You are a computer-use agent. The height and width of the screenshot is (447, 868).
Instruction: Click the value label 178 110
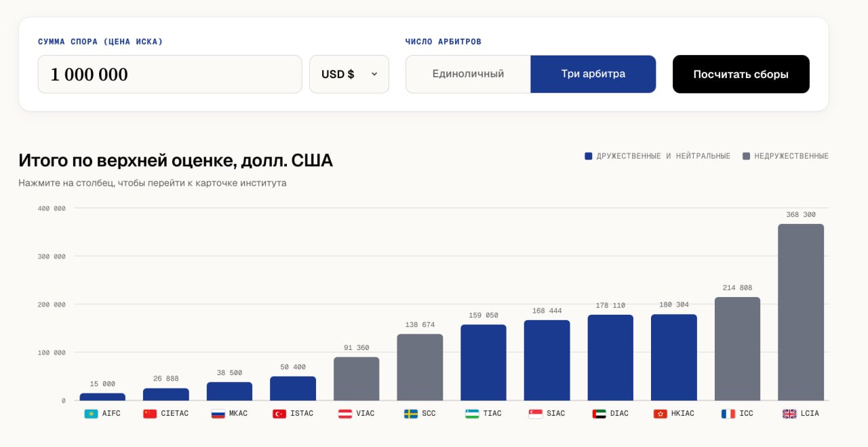[610, 305]
